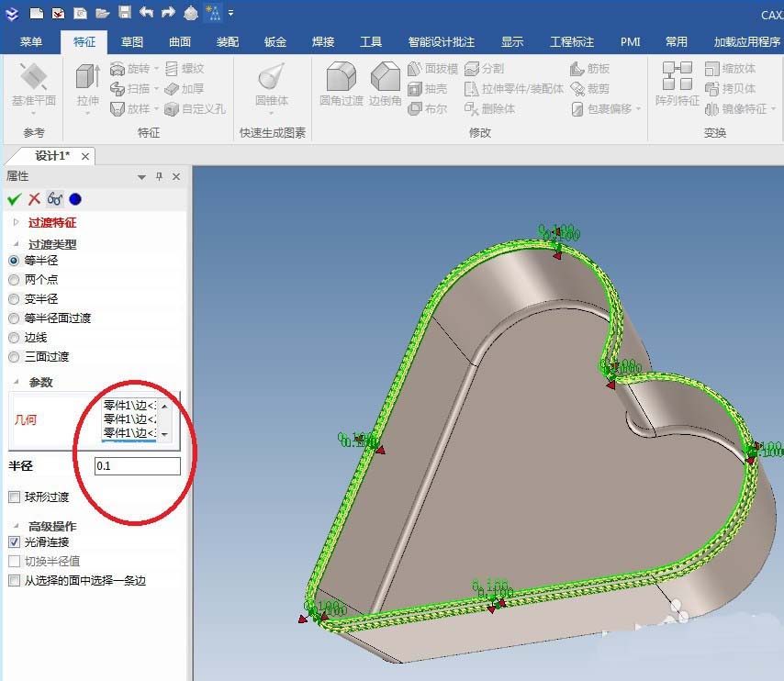Select the 三面过渡 radio button
784x681 pixels.
[x=14, y=357]
